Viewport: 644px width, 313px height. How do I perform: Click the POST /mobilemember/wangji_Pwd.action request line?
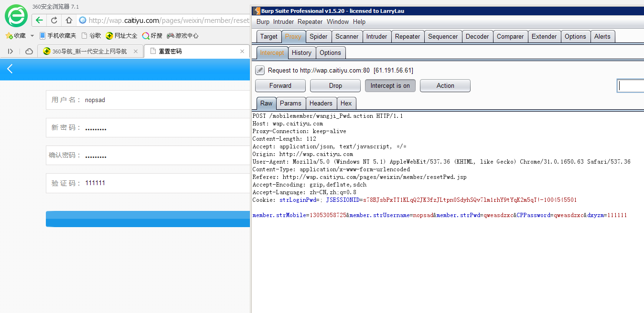click(328, 116)
